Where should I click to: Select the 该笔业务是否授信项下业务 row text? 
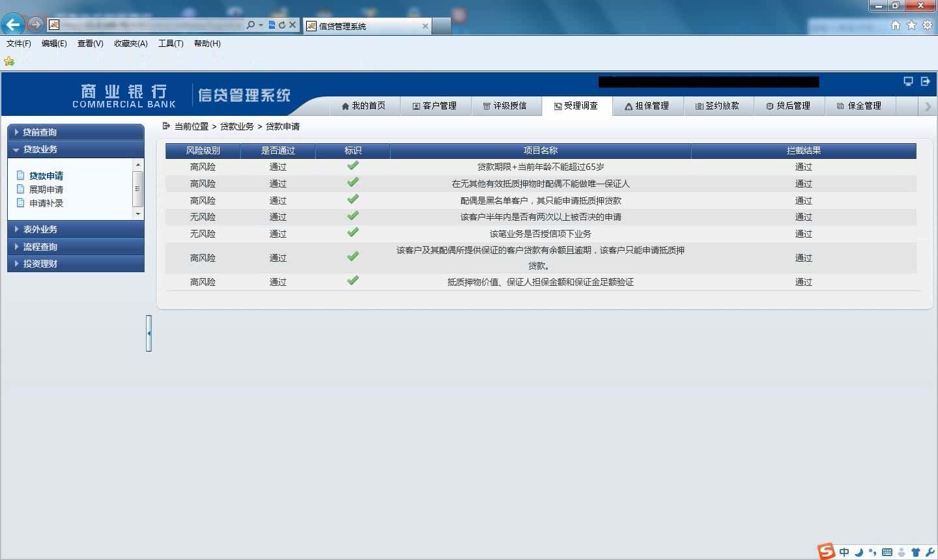(x=541, y=234)
